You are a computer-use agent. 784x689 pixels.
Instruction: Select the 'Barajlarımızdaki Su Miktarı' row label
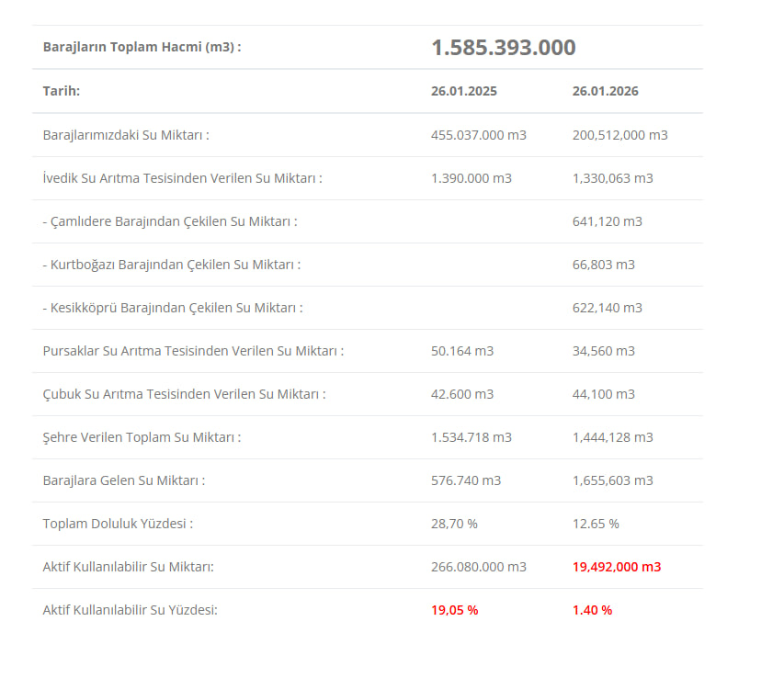(x=126, y=135)
